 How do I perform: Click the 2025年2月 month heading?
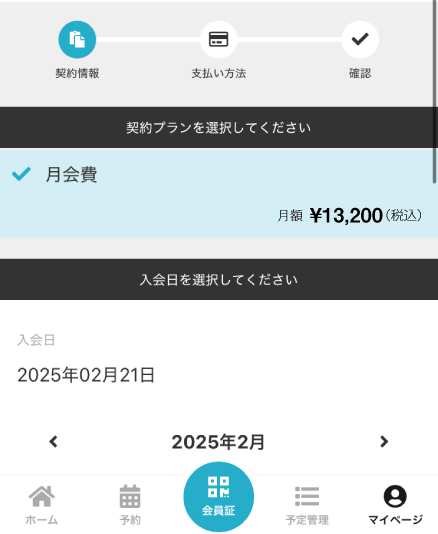click(x=218, y=442)
